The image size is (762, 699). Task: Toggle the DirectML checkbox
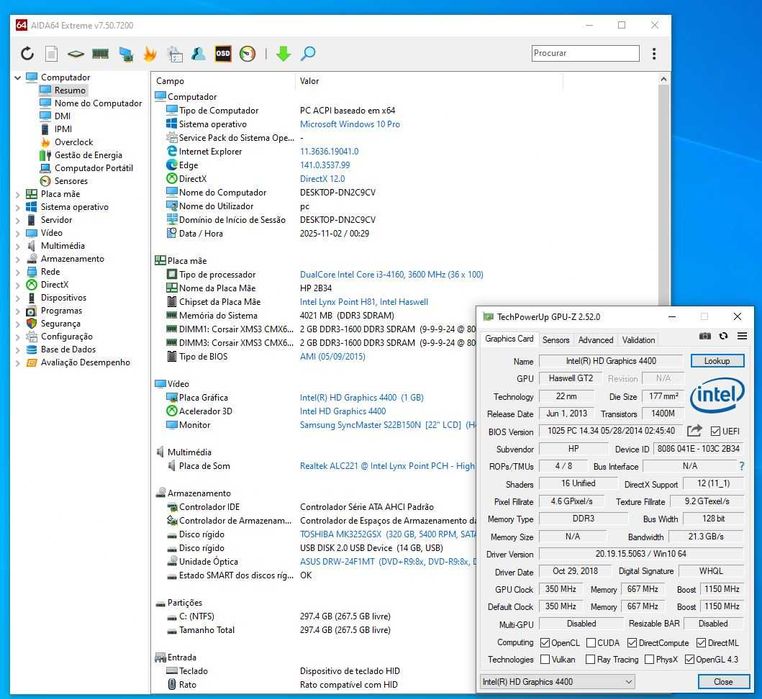point(701,643)
